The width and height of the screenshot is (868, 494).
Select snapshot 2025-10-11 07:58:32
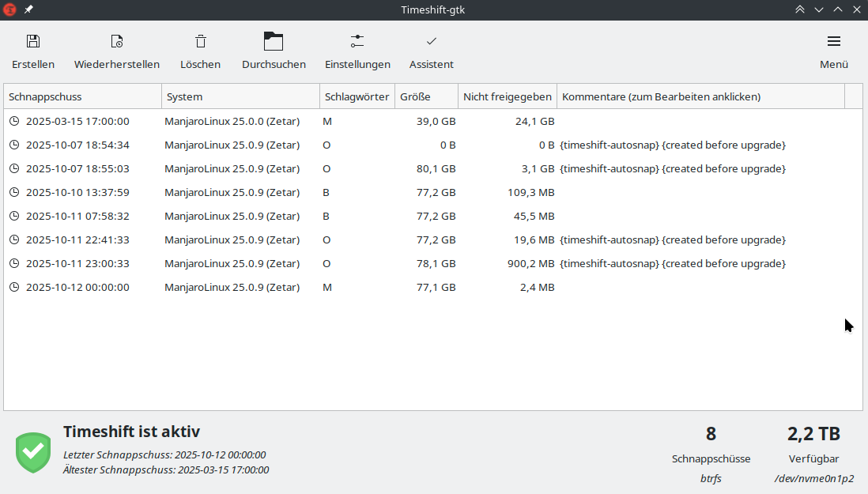point(77,216)
